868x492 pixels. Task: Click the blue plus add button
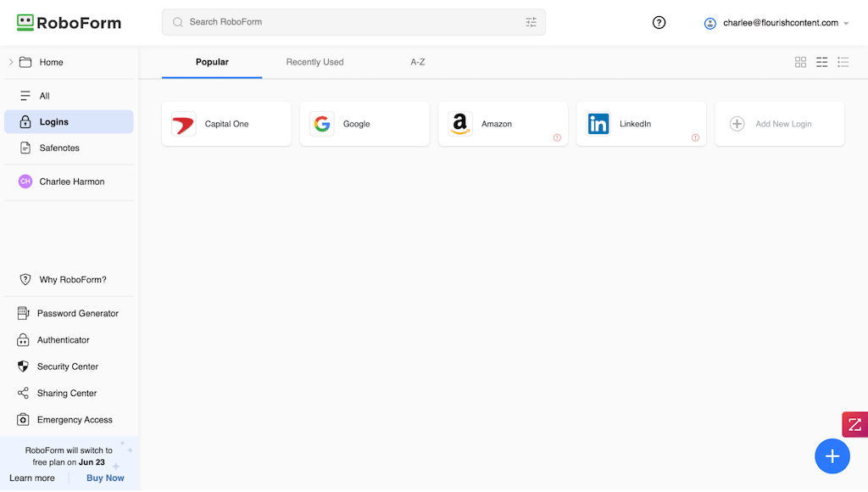(832, 456)
